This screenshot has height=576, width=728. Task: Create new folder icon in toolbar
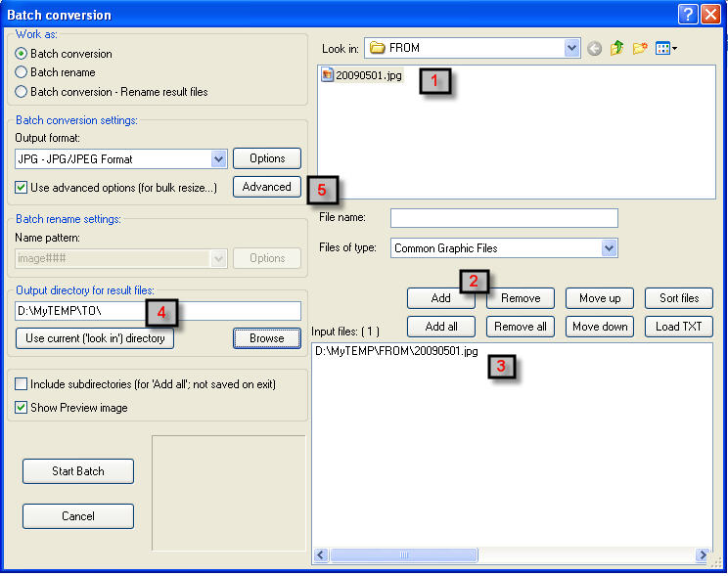click(640, 48)
